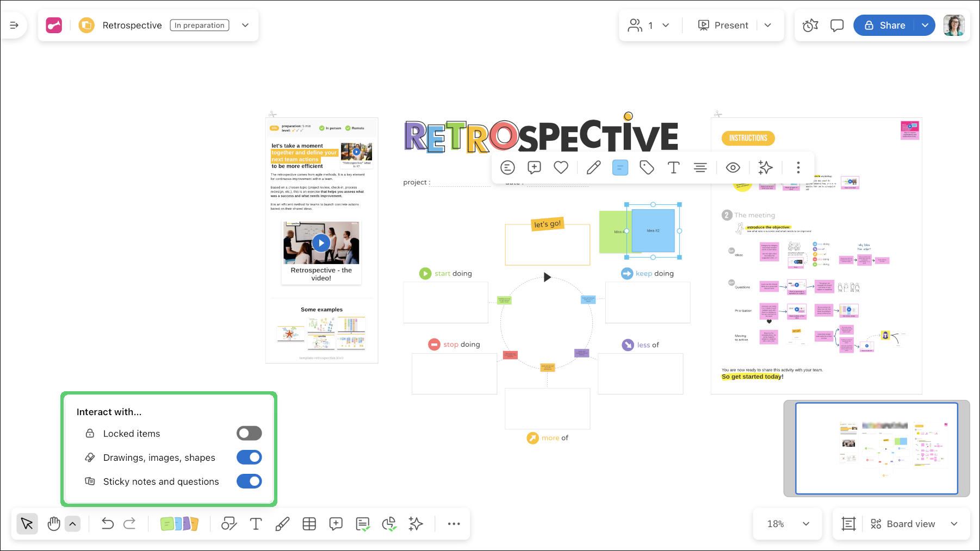Open the timer icon

[x=810, y=26]
